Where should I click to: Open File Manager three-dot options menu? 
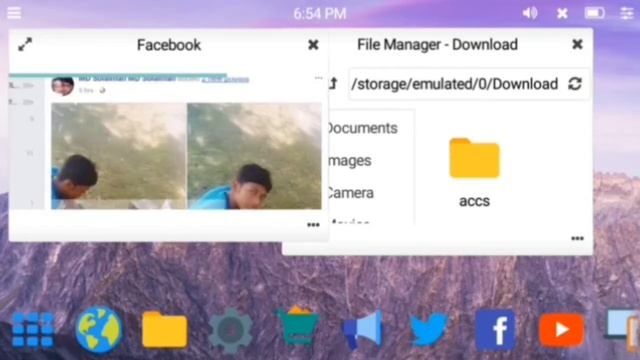coord(577,238)
